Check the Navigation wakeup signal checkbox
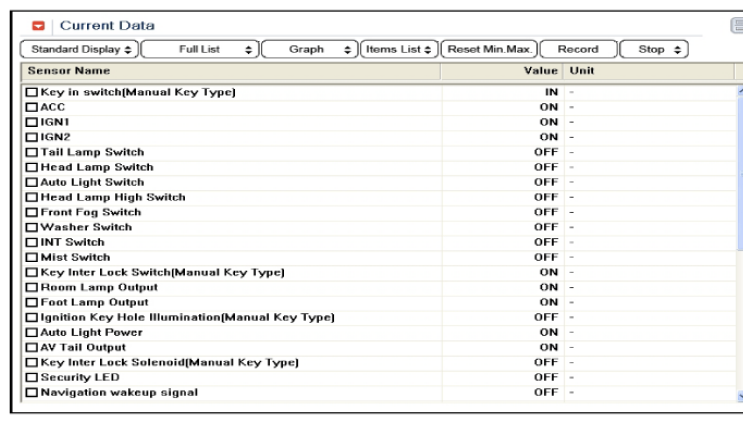 (x=32, y=392)
